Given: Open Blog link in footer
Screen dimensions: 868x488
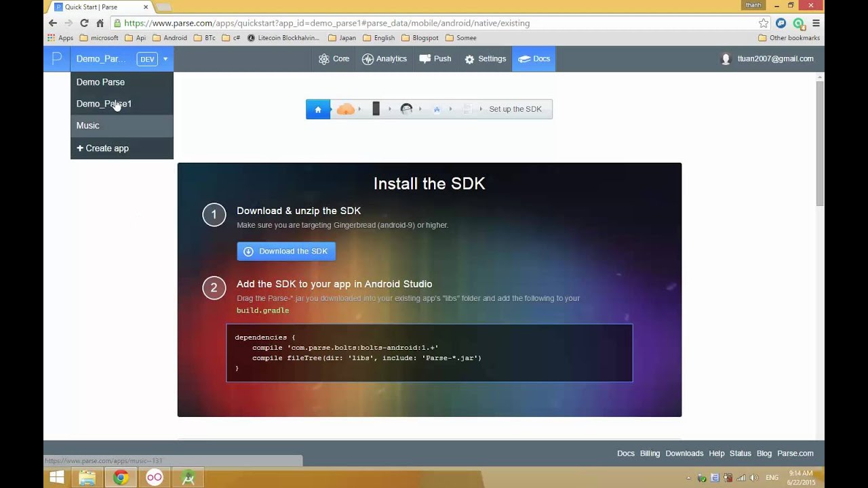Looking at the screenshot, I should click(x=764, y=453).
